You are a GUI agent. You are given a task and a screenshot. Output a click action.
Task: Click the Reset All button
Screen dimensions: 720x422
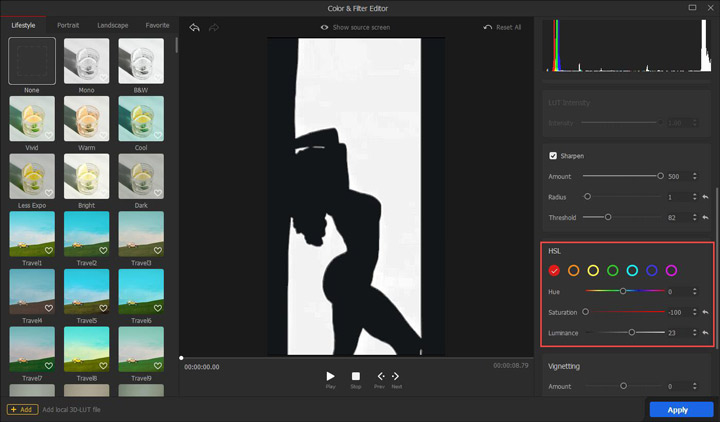point(502,28)
